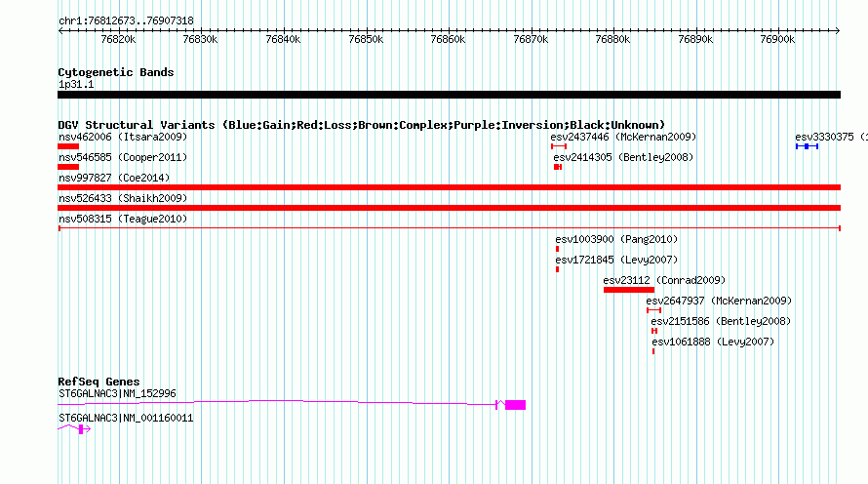Open the esv1721845 (Levy2007) label
Image resolution: width=868 pixels, height=484 pixels.
pos(616,260)
